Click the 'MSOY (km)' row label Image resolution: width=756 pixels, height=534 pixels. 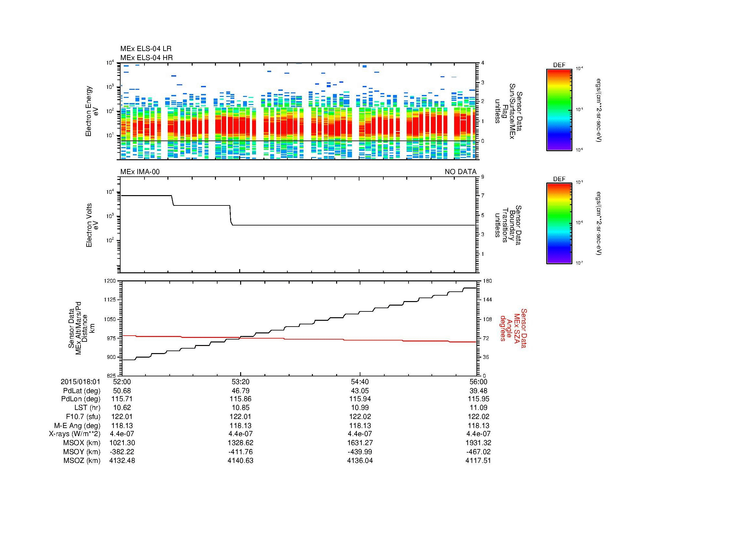82,452
